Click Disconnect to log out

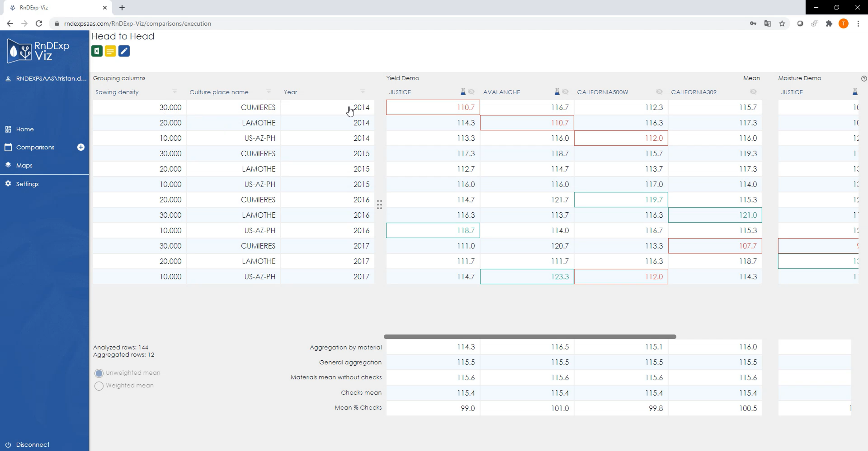pyautogui.click(x=32, y=445)
